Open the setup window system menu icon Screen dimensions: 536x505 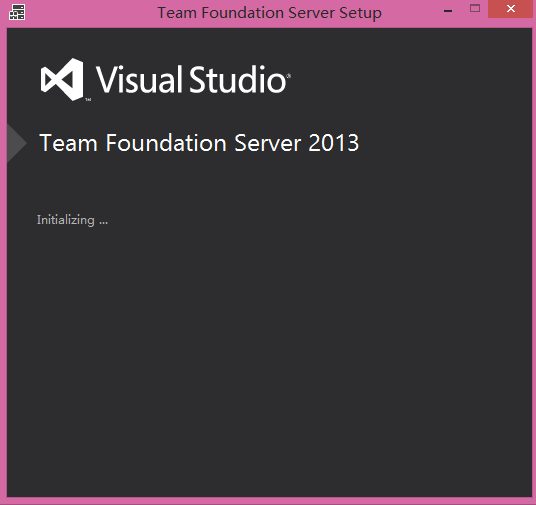(x=17, y=12)
